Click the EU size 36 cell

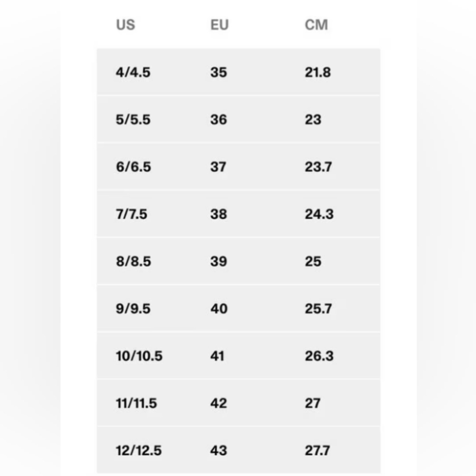218,119
